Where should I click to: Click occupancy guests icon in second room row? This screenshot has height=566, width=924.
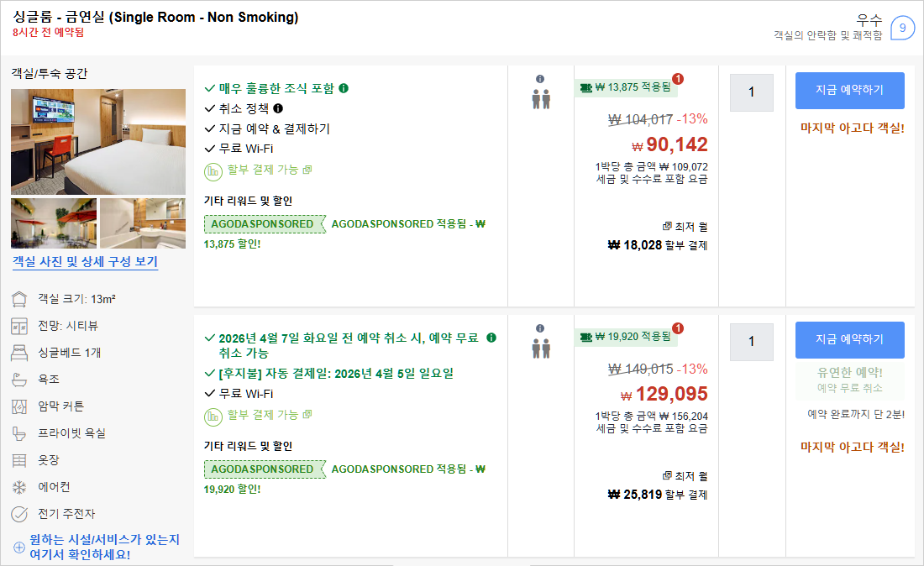pyautogui.click(x=540, y=348)
